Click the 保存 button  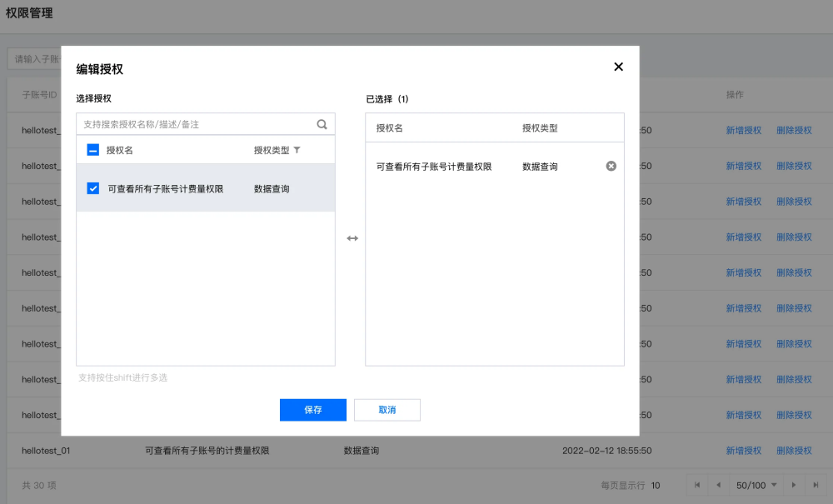click(x=312, y=410)
